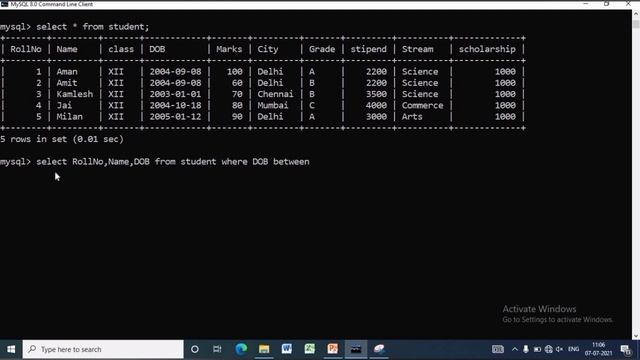
Task: Open the Windows Start menu
Action: click(x=11, y=349)
